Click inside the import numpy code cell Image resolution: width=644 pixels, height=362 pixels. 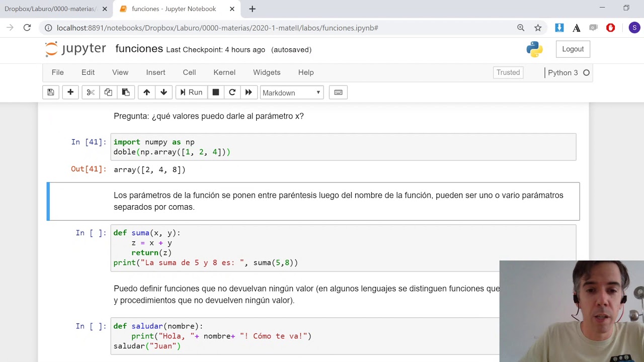(x=343, y=147)
